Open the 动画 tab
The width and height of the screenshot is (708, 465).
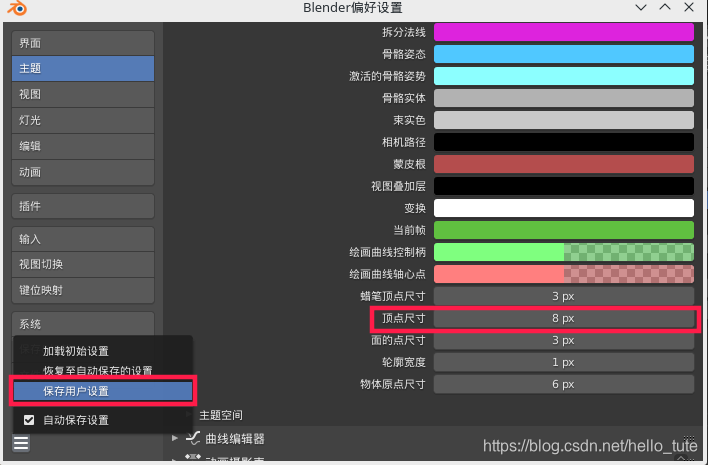pyautogui.click(x=83, y=172)
